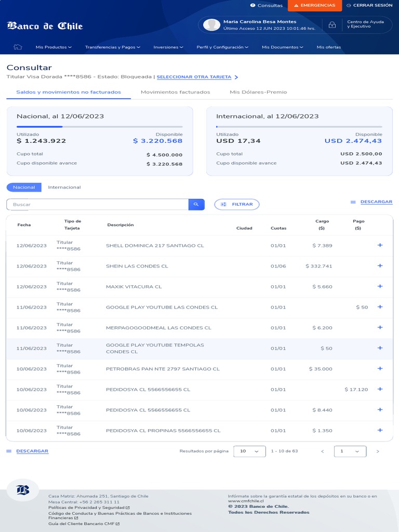Open Código de Conducta y Buenas Prácticas link
The height and width of the screenshot is (532, 399).
[x=120, y=516]
